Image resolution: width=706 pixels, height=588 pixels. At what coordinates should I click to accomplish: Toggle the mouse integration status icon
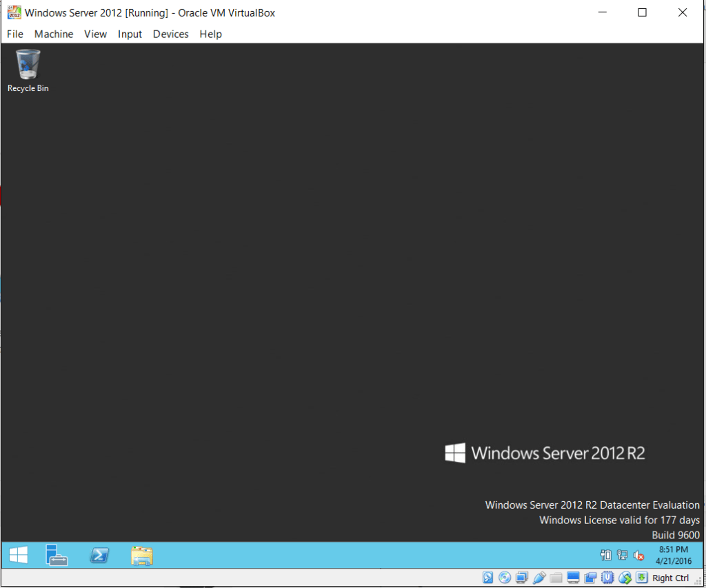tap(625, 578)
